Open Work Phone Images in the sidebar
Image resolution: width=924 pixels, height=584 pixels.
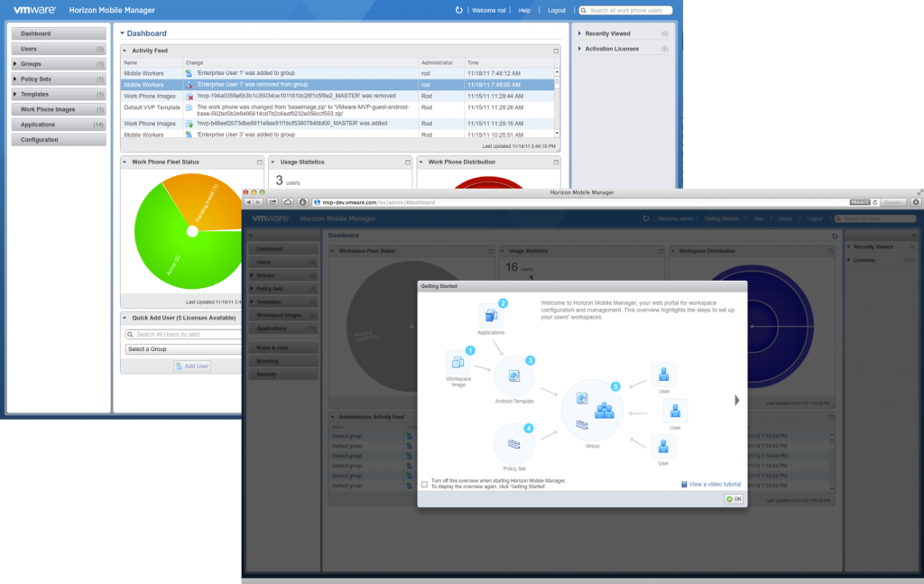pos(59,109)
